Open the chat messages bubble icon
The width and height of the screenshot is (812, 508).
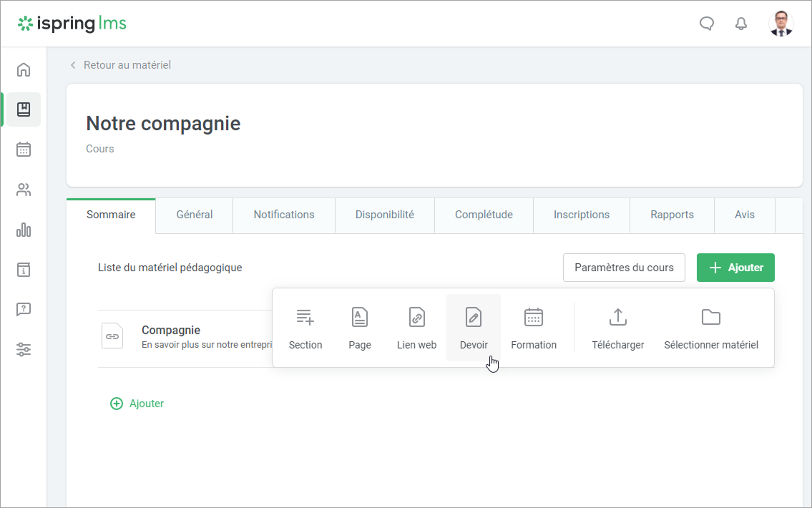707,24
